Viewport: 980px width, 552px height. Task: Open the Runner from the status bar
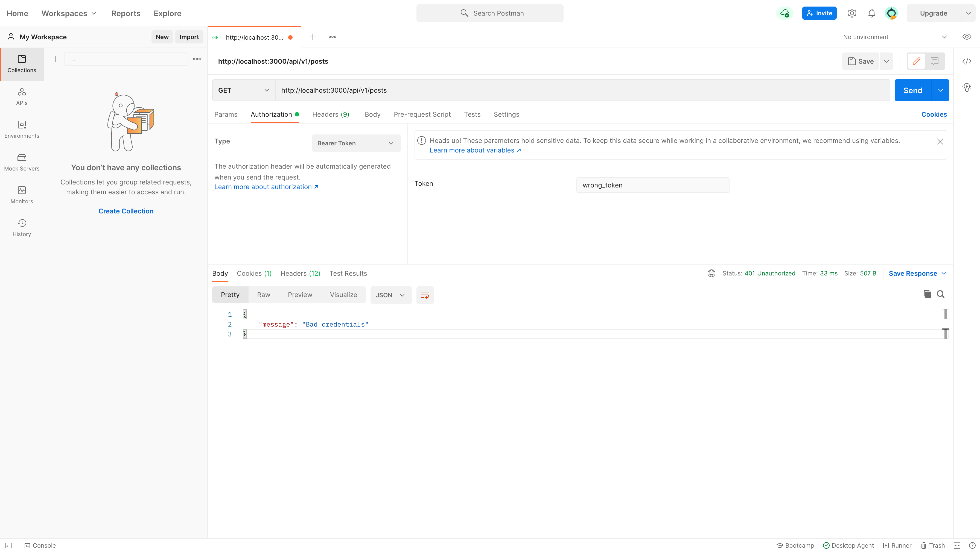[897, 545]
